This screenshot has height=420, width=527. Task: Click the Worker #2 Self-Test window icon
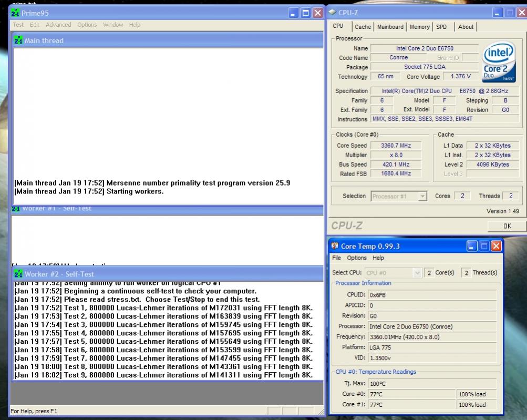(18, 274)
